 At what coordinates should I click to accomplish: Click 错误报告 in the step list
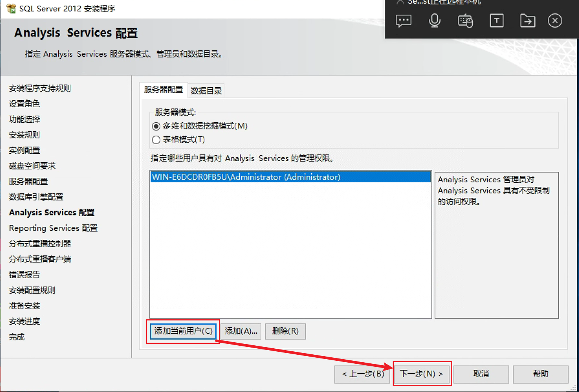tap(24, 275)
